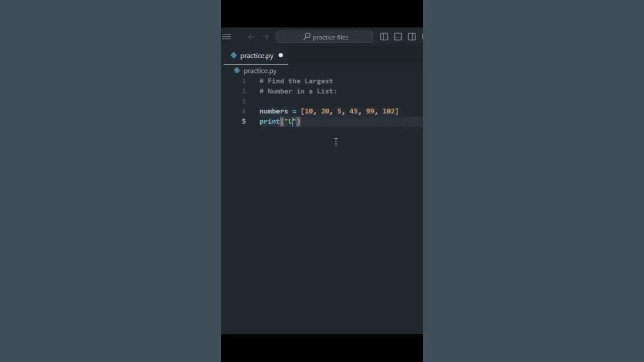
Task: Select the practice.py editor tab
Action: pyautogui.click(x=257, y=56)
